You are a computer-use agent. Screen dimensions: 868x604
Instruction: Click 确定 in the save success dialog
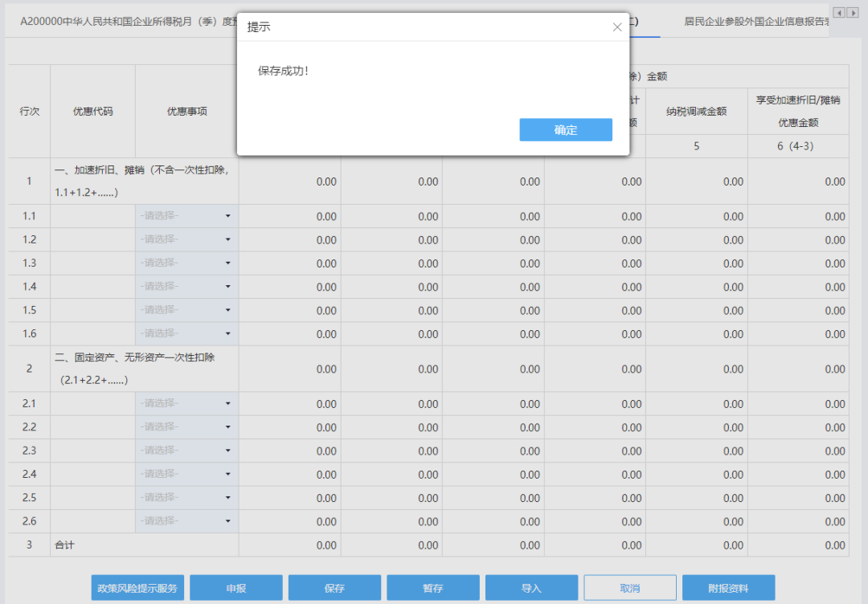point(565,130)
